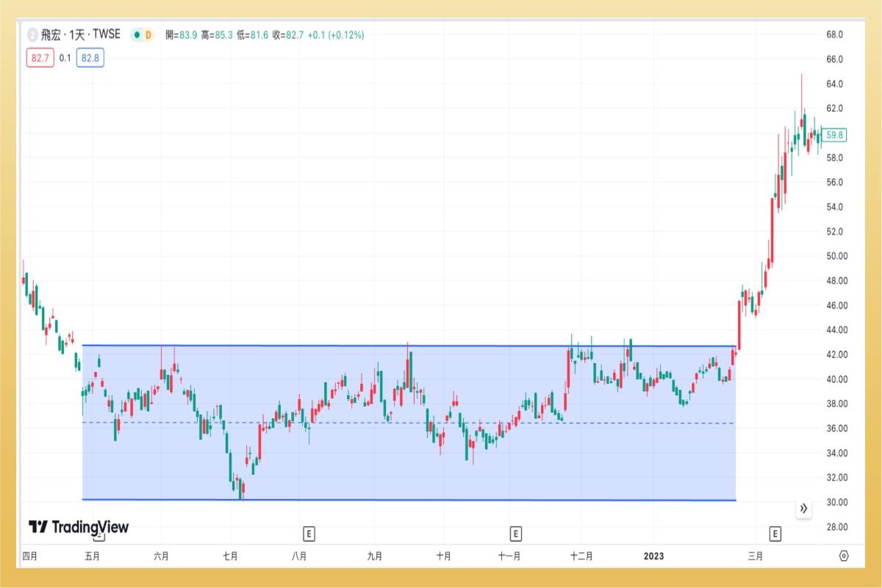Click the 七月 time axis label
This screenshot has height=588, width=882.
230,556
